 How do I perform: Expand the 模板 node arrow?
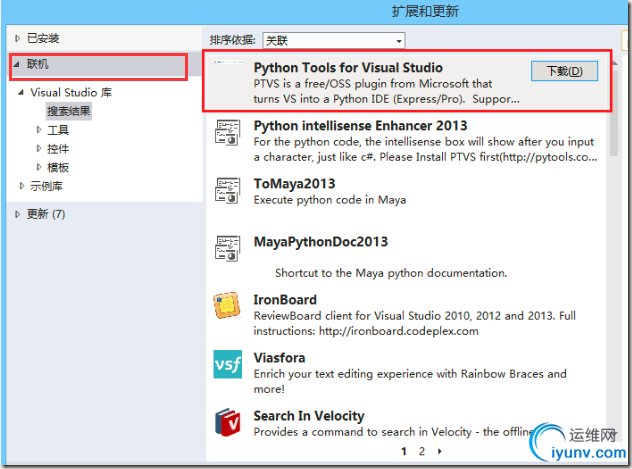click(x=39, y=167)
